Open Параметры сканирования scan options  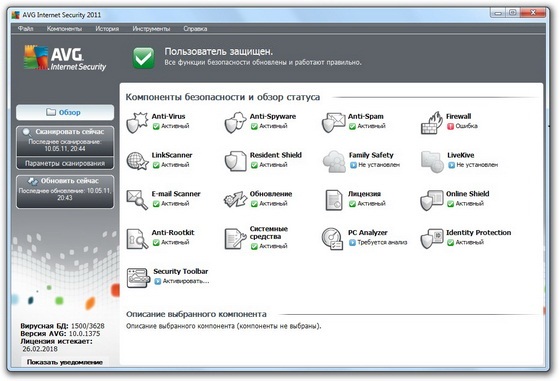pyautogui.click(x=65, y=163)
